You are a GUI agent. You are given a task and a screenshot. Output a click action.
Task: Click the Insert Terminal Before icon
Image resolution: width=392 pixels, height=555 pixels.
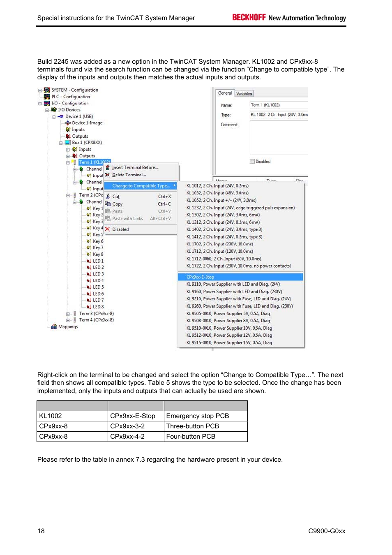(x=108, y=167)
